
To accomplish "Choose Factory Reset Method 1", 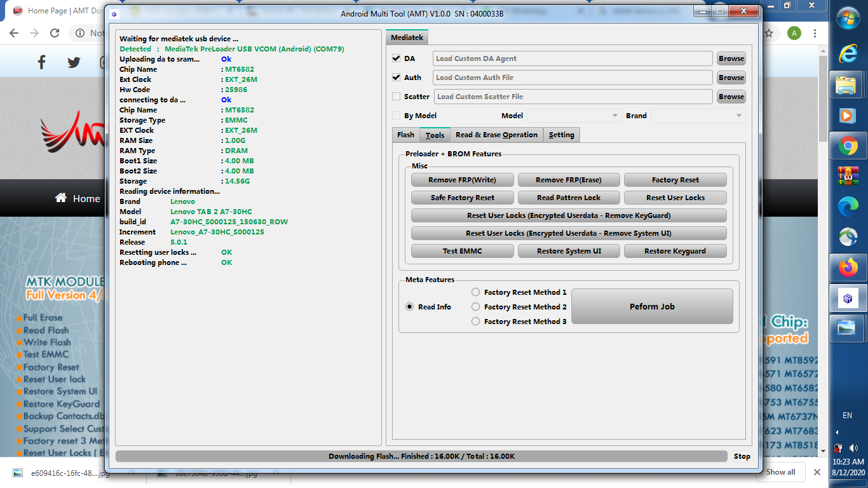I will tap(475, 292).
